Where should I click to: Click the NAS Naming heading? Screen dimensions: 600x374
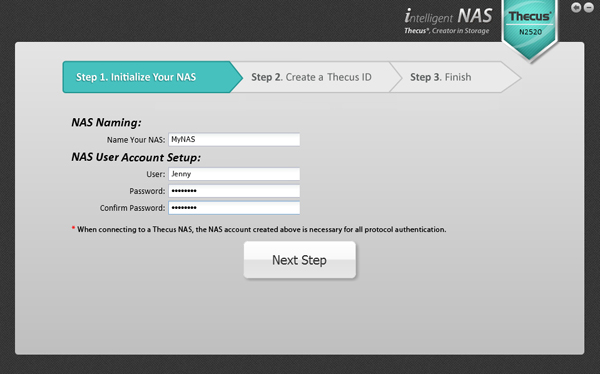point(106,122)
